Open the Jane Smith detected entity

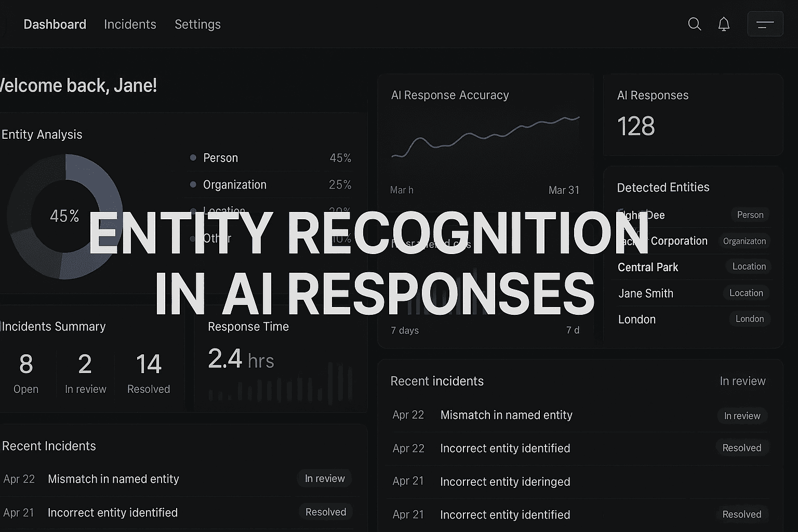point(646,293)
